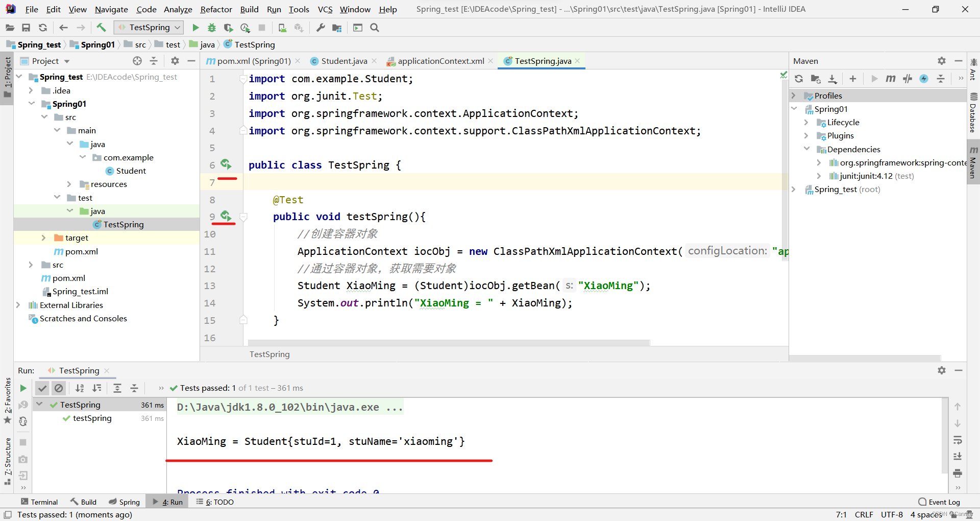This screenshot has height=521, width=980.
Task: Close the TestSpring.java editor tab
Action: 577,61
